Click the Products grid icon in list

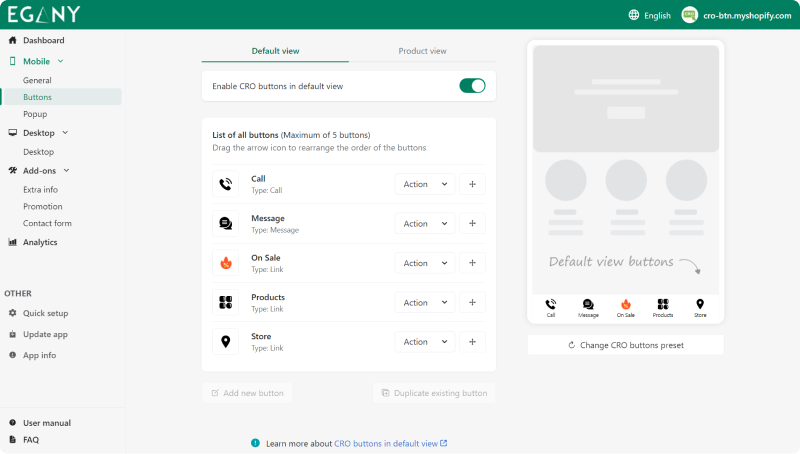pos(226,302)
